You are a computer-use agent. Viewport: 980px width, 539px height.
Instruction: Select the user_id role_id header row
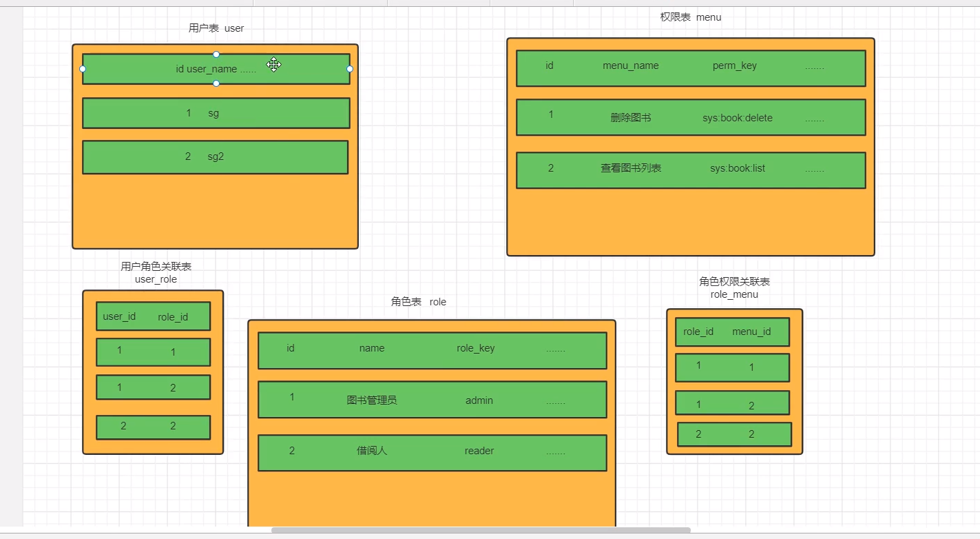tap(153, 316)
